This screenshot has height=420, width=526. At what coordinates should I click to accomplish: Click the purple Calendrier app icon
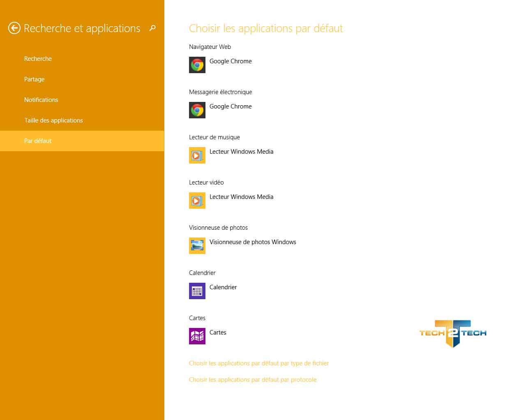(197, 291)
